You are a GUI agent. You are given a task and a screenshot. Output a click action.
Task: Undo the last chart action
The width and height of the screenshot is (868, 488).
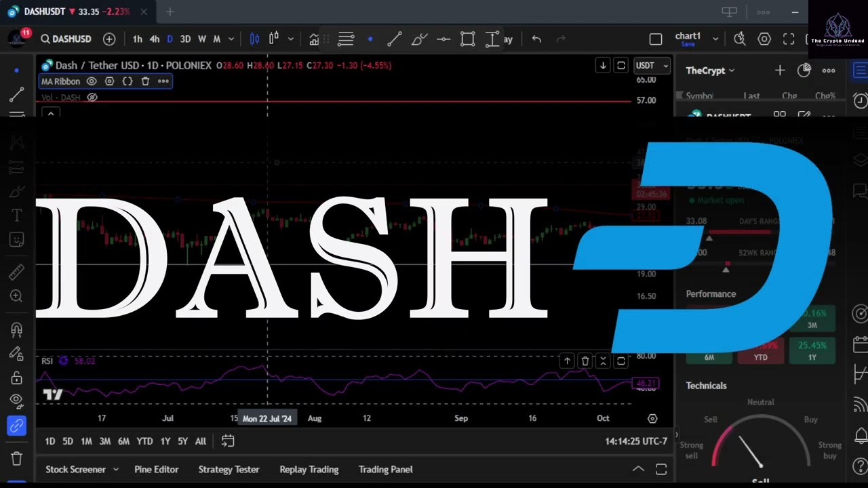[536, 39]
